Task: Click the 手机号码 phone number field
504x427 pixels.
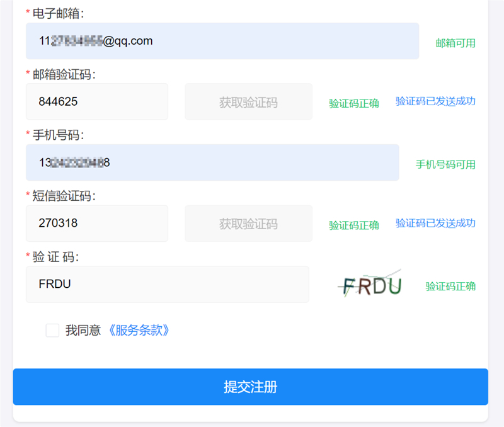Action: [x=212, y=162]
